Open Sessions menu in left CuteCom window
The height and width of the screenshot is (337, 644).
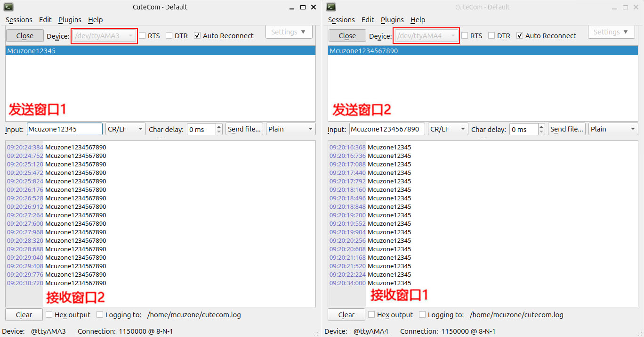(19, 20)
